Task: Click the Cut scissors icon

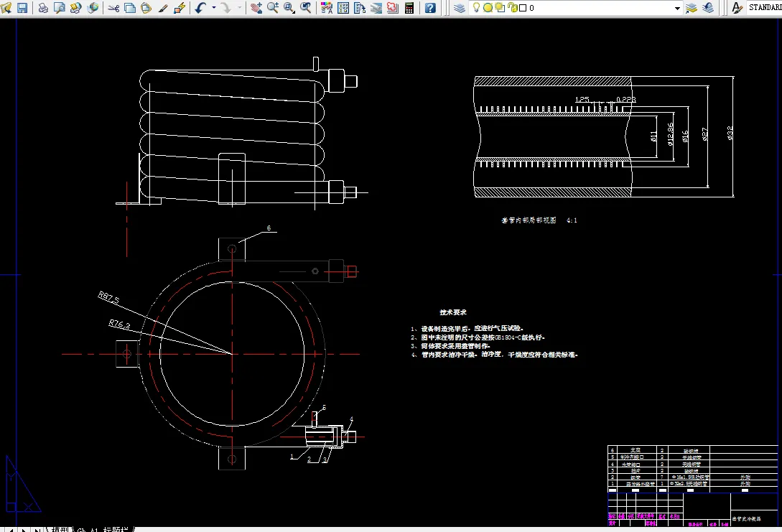Action: [x=113, y=8]
